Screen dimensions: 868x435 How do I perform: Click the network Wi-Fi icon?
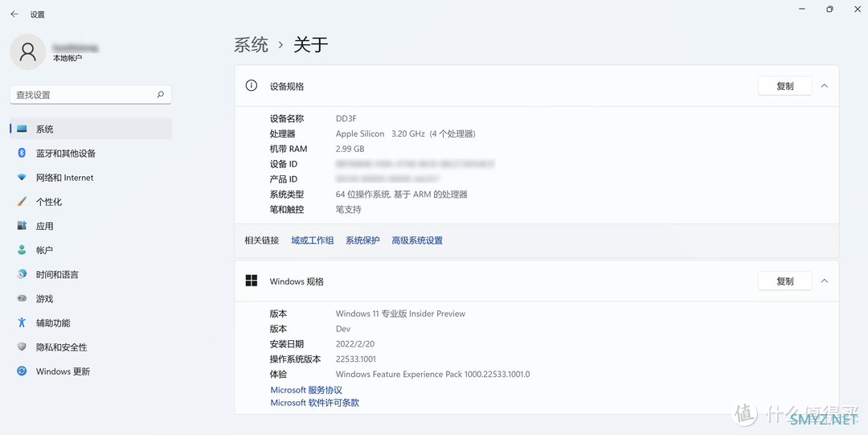coord(22,178)
